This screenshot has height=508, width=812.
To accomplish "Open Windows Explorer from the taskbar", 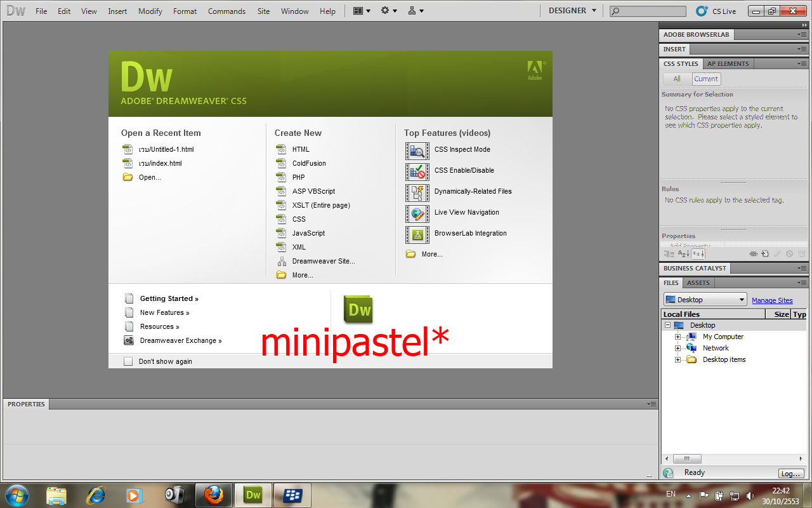I will [56, 495].
